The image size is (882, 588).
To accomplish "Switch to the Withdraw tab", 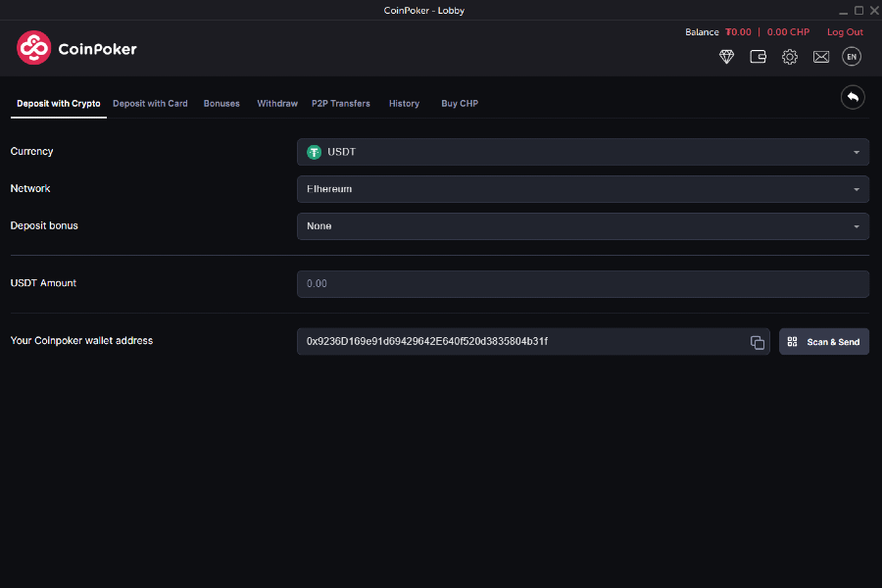I will click(x=277, y=103).
